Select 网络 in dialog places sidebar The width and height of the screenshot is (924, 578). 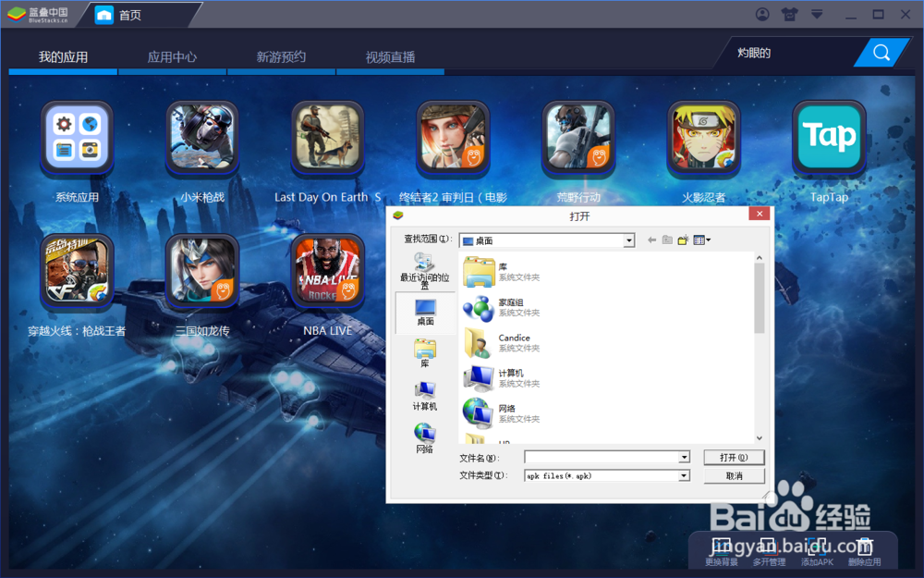pos(425,438)
